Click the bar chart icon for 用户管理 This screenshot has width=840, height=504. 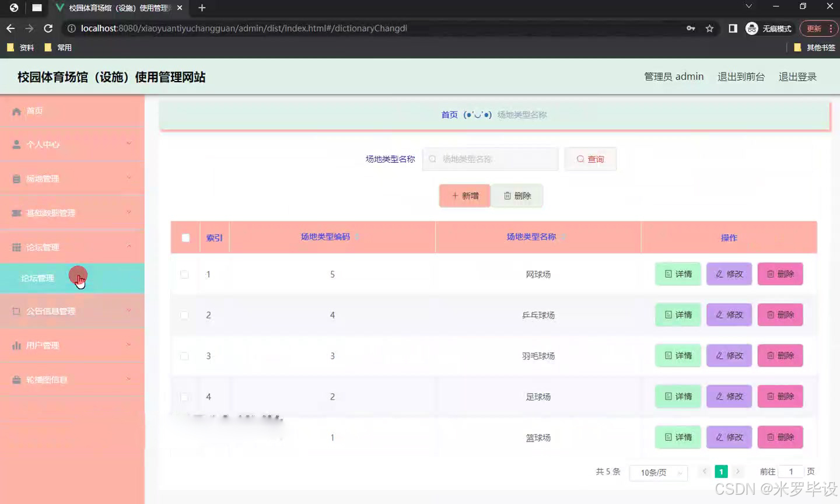[16, 345]
